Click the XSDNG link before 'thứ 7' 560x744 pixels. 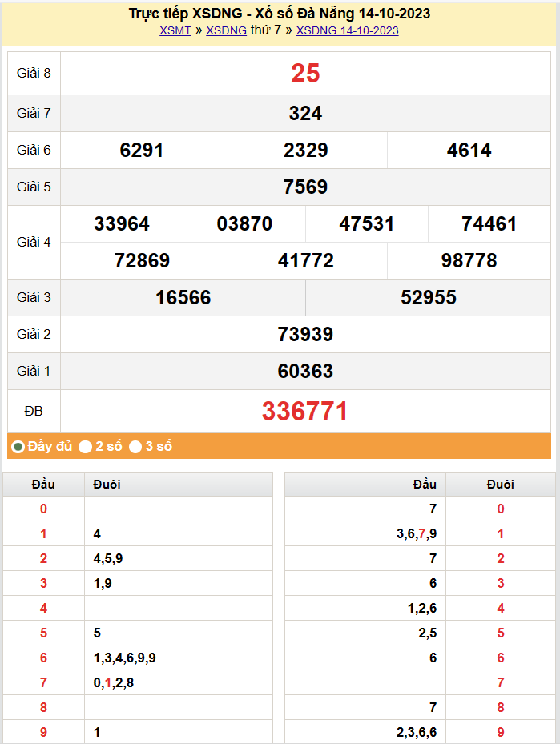(x=226, y=30)
